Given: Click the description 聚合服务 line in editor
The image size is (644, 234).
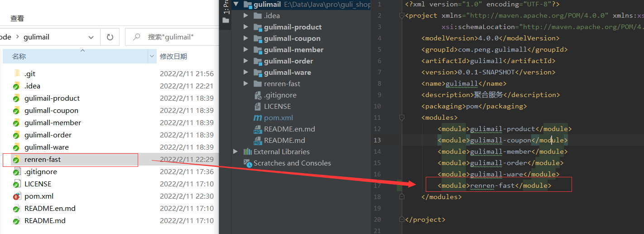Looking at the screenshot, I should pyautogui.click(x=490, y=95).
